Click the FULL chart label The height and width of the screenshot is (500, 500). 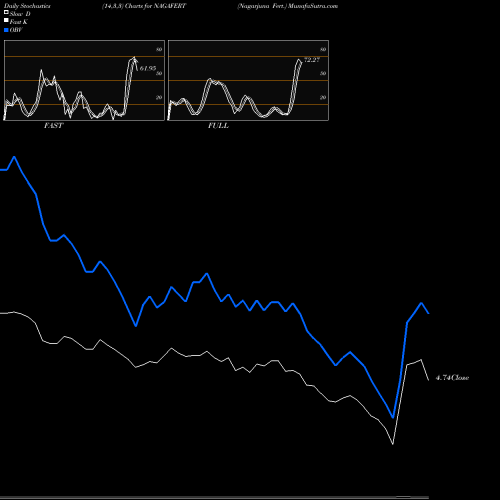coord(218,126)
